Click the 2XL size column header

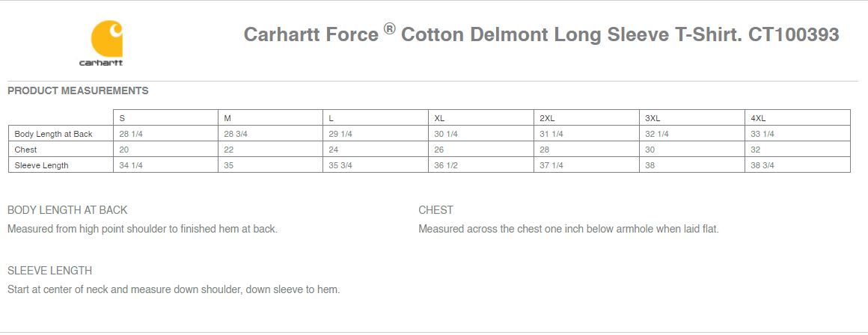(x=587, y=117)
